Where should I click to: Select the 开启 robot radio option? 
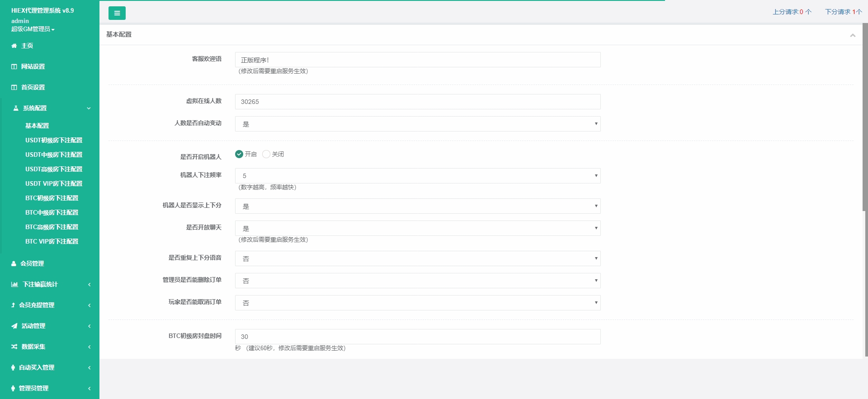(x=239, y=154)
